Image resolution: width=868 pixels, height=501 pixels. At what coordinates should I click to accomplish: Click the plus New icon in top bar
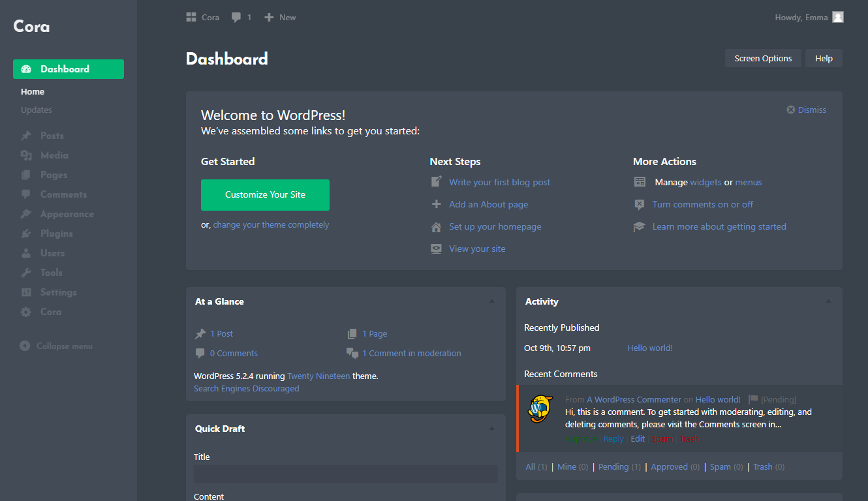269,18
